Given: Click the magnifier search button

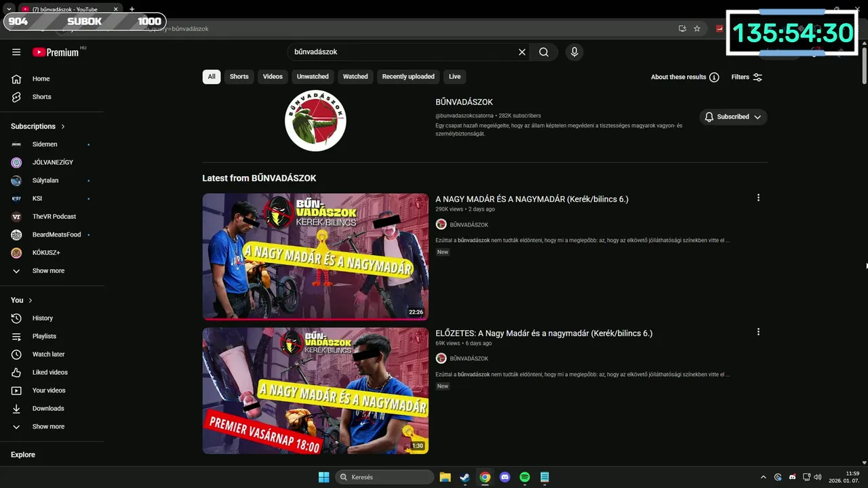Looking at the screenshot, I should 544,52.
